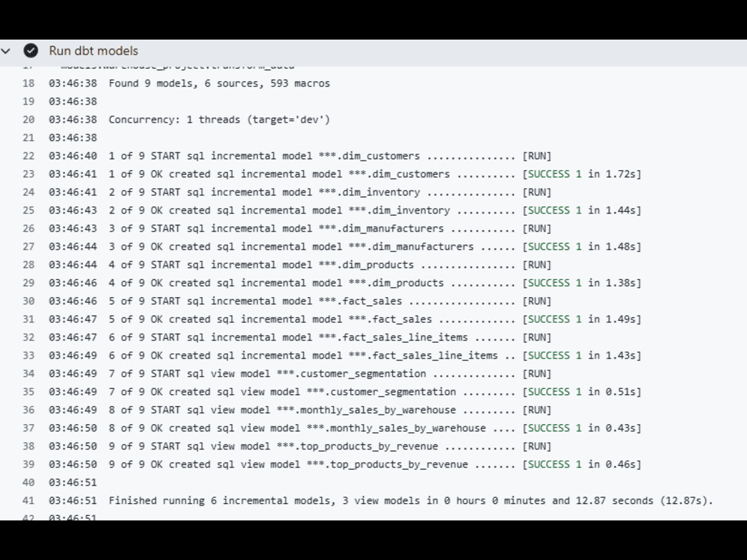Click SUCCESS 1 in 1.48s status
747x560 pixels.
(582, 246)
